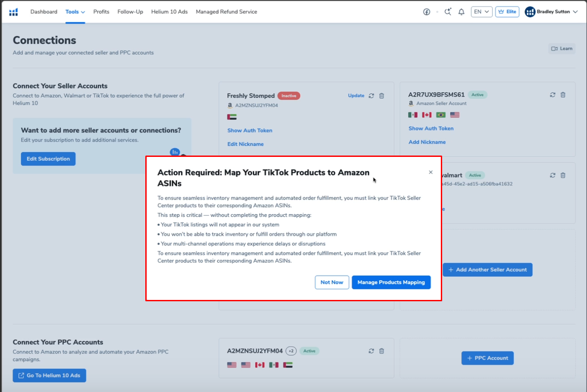Dismiss dialog with Not Now
Screen dimensions: 587x392
tap(332, 282)
